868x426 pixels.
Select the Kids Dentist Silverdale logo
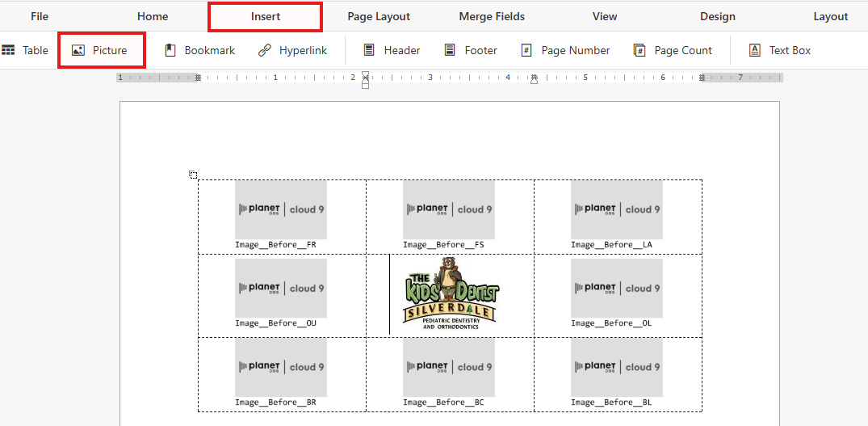[x=451, y=293]
